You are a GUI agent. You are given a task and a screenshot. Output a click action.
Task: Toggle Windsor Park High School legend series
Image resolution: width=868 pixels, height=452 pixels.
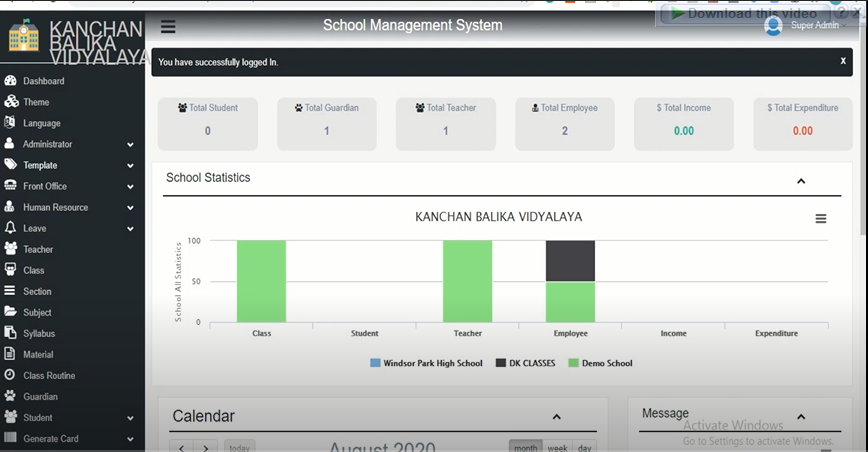click(x=426, y=363)
